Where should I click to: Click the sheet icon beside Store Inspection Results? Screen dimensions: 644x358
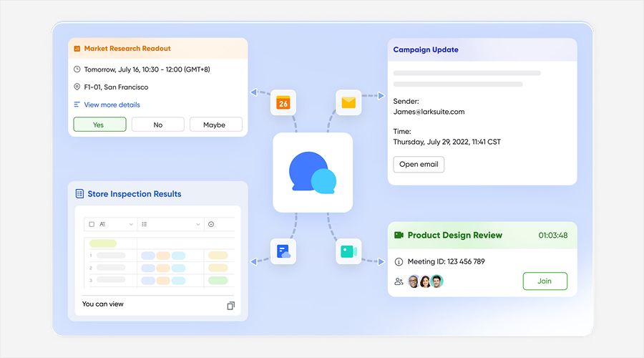79,193
